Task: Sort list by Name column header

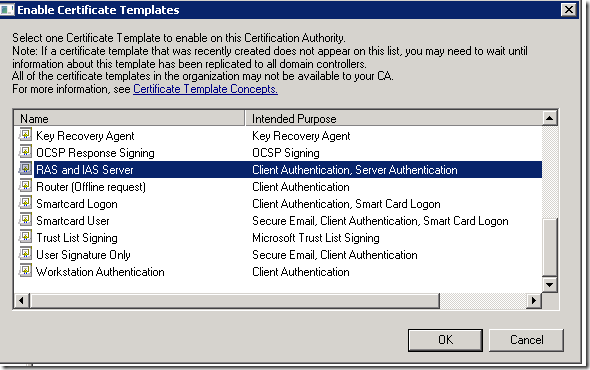Action: (x=129, y=119)
